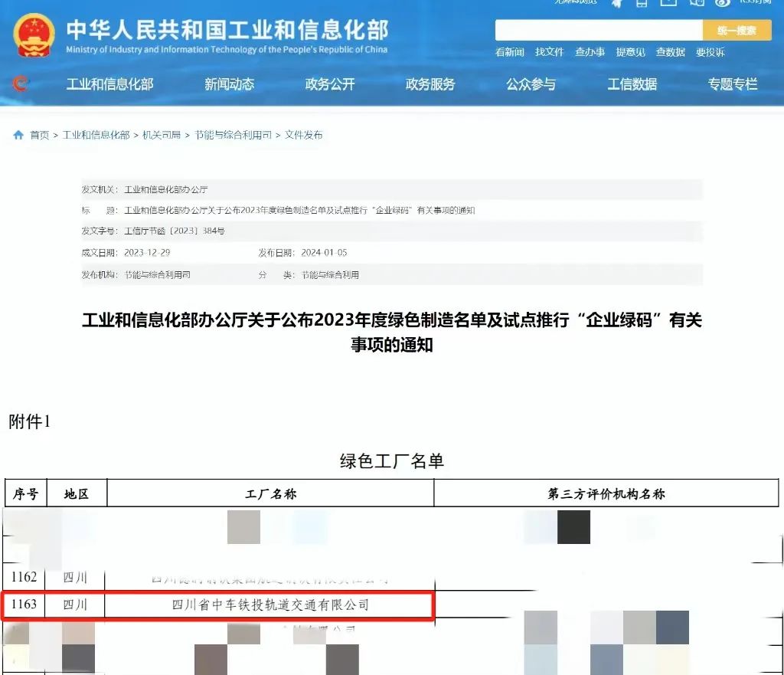Click 文件发布 breadcrumb link
The height and width of the screenshot is (675, 784).
(303, 135)
